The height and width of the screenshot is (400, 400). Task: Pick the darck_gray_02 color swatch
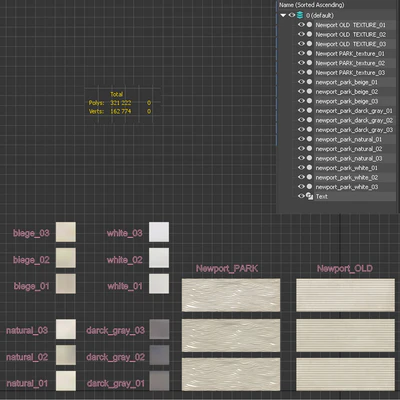[x=159, y=355]
